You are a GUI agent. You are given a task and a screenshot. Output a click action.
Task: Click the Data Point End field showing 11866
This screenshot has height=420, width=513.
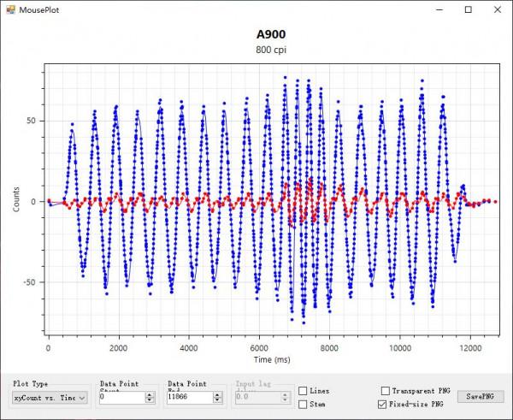(x=189, y=398)
